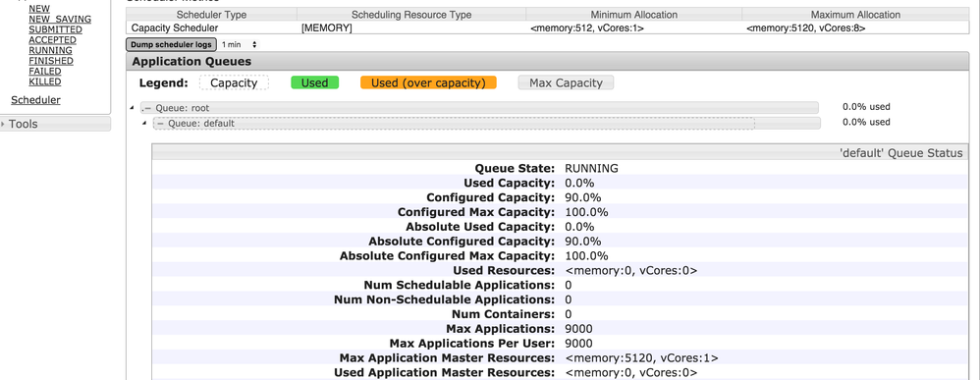980x380 pixels.
Task: Click the Max Capacity legend box
Action: [566, 82]
